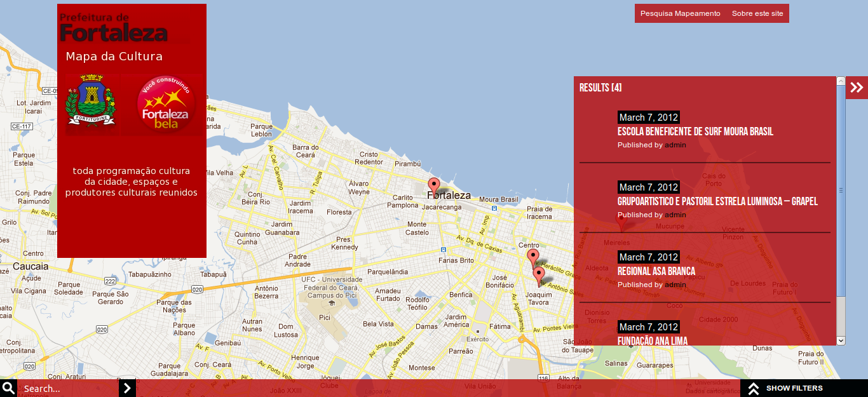Collapse results panel with double-chevron icon
Viewport: 868px width, 397px height.
tap(857, 88)
